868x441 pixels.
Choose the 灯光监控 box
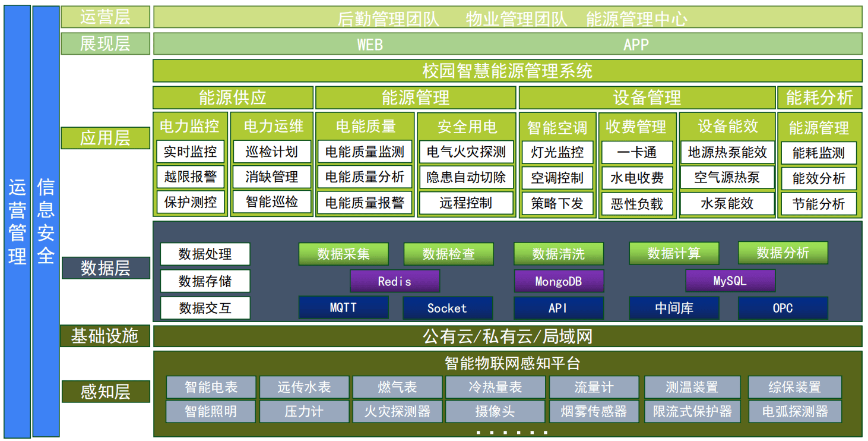tap(557, 153)
